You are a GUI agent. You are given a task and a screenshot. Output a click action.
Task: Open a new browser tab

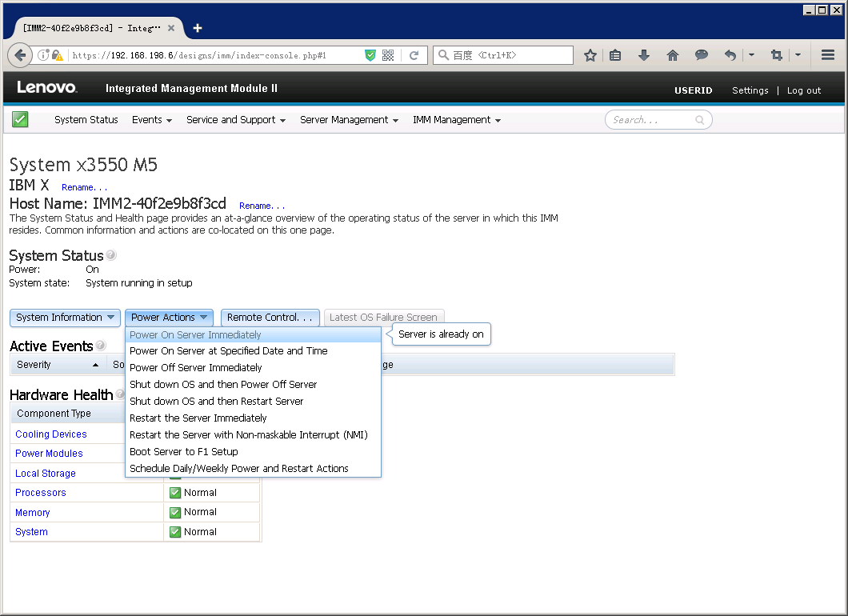(x=198, y=28)
